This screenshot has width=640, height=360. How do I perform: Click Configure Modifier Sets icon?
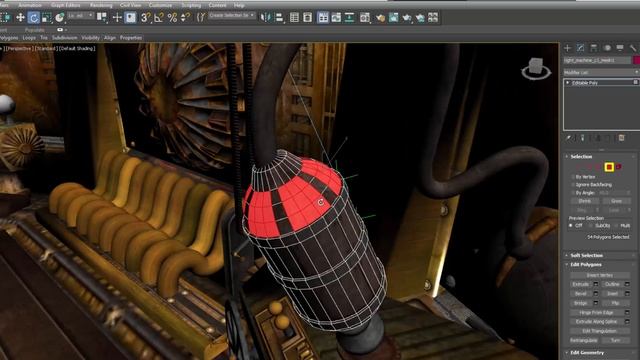pos(622,138)
